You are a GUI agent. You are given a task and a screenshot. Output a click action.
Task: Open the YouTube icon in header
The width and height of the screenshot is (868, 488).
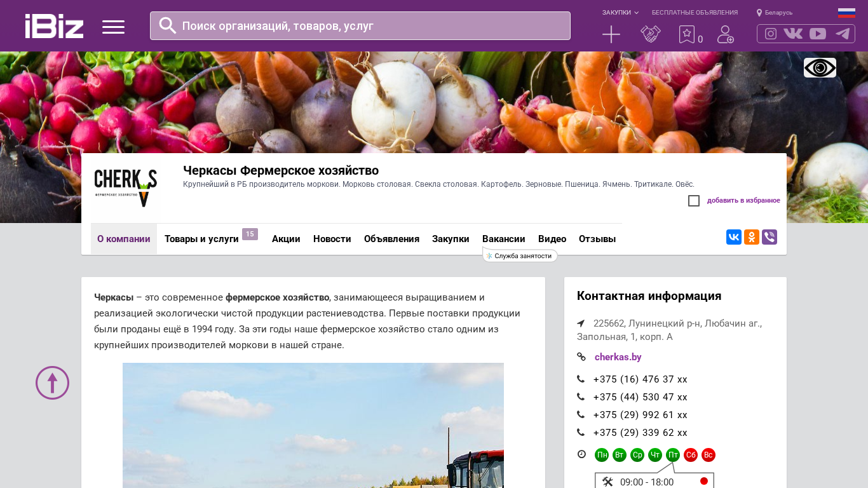tap(818, 34)
